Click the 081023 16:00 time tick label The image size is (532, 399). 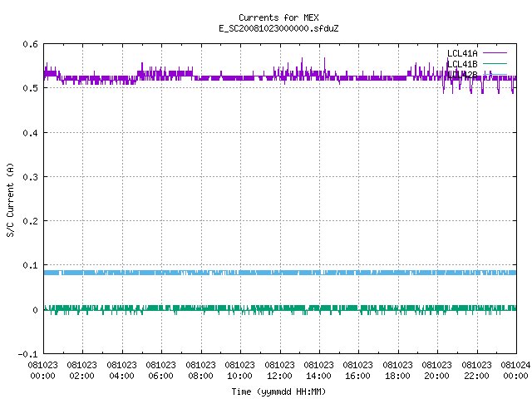click(357, 371)
